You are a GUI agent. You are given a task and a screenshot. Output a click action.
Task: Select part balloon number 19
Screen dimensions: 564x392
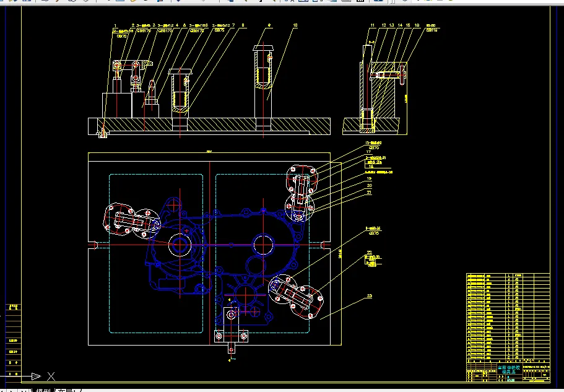pyautogui.click(x=369, y=178)
